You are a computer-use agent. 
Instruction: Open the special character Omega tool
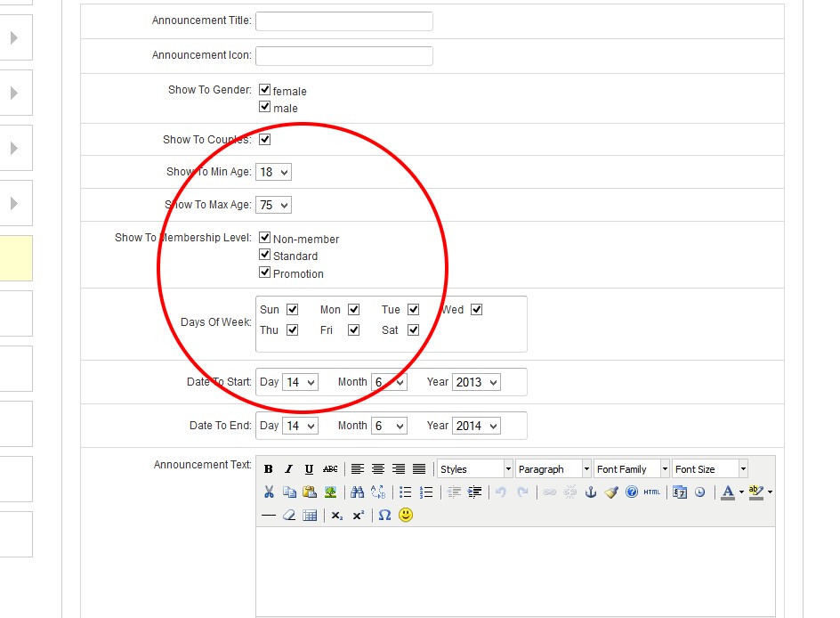(384, 515)
